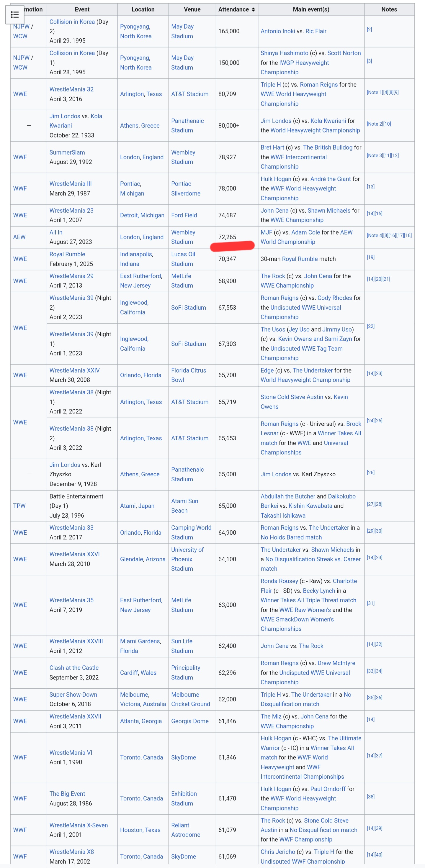Click the MJF link

(x=266, y=232)
